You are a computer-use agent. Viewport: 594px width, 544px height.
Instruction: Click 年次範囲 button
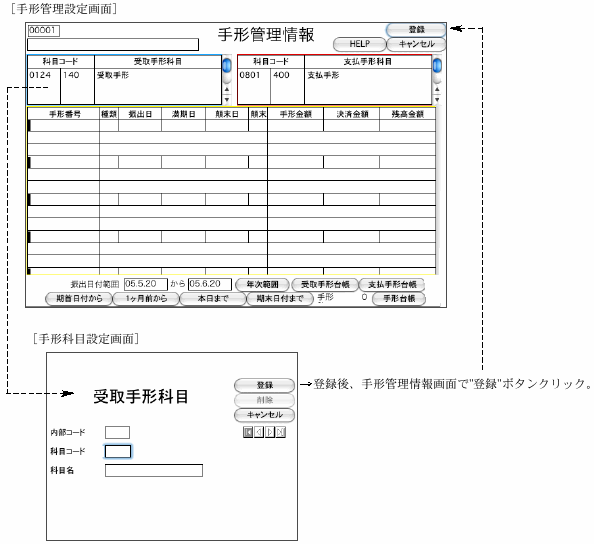click(x=262, y=285)
